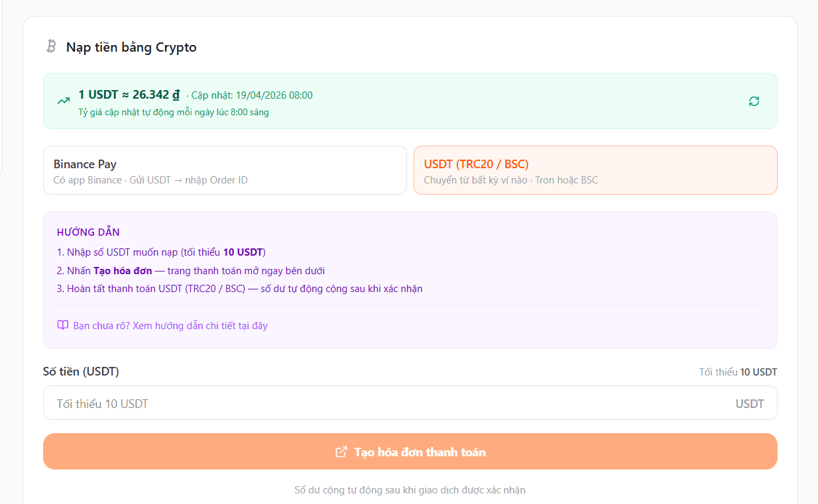Click the refresh exchange rate icon

pos(754,101)
